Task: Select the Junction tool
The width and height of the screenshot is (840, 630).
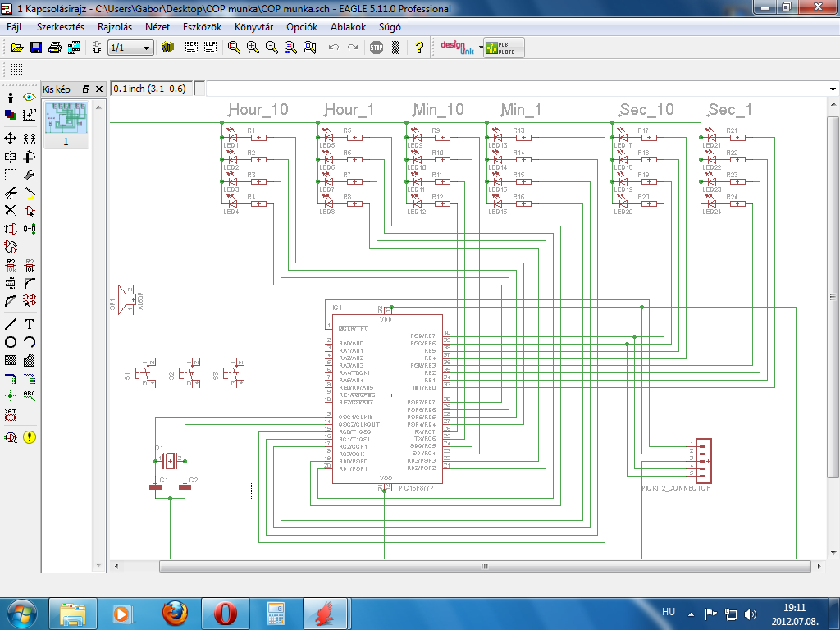Action: tap(10, 396)
